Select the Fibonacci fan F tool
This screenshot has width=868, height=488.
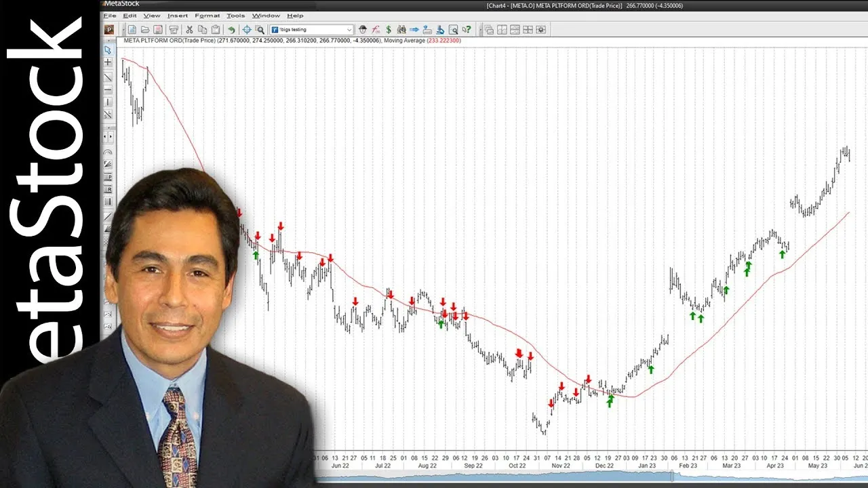[x=108, y=164]
